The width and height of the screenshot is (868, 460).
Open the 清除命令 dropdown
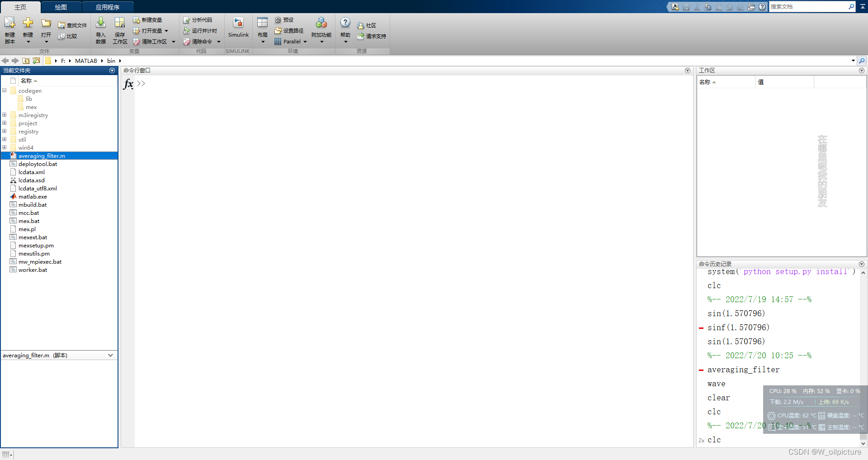pyautogui.click(x=219, y=42)
